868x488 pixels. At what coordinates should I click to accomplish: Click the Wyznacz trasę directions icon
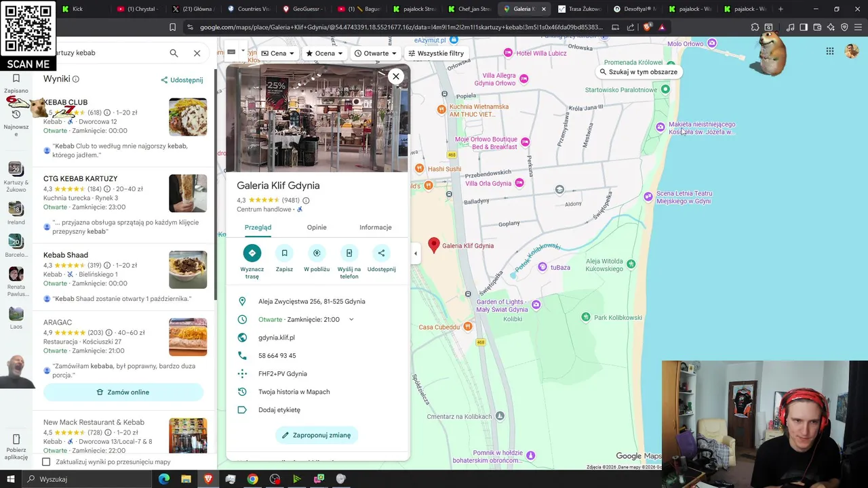252,253
